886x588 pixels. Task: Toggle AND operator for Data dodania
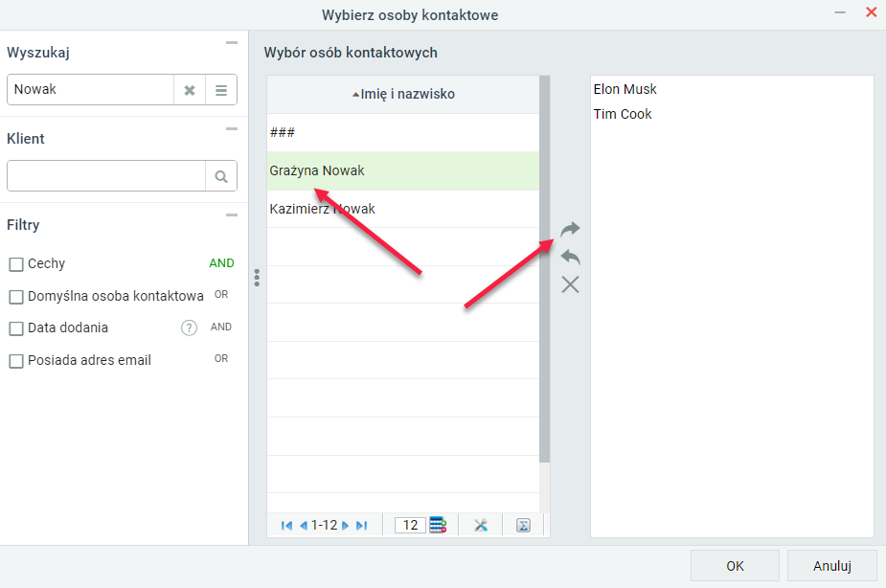click(x=221, y=328)
